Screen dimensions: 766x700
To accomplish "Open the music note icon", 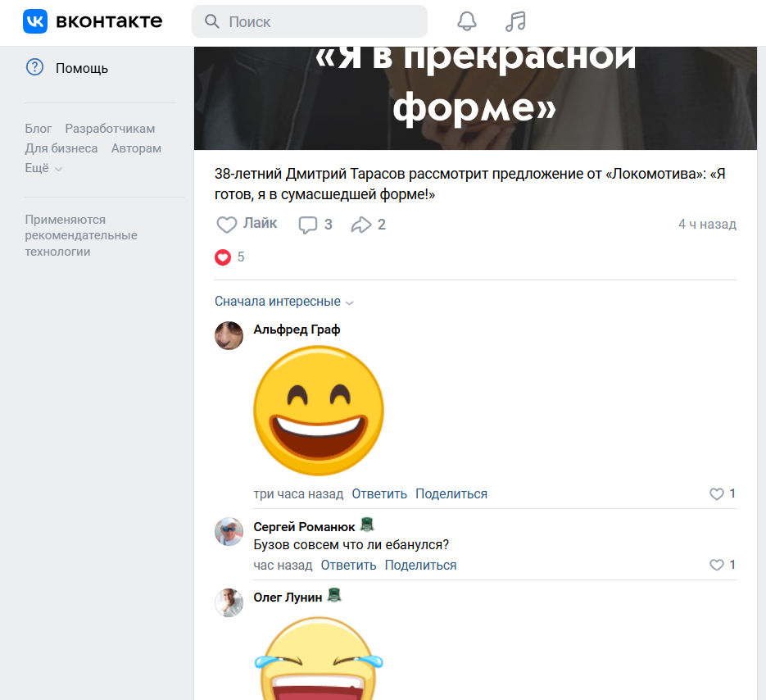I will (x=515, y=21).
